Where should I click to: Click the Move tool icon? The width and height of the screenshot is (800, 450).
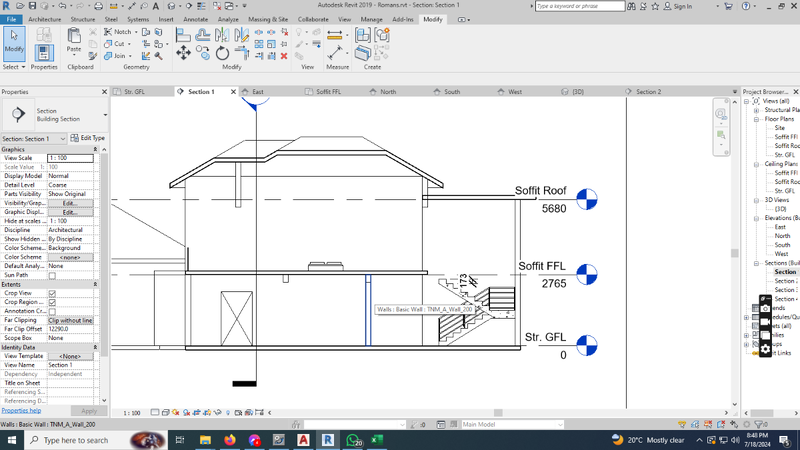pyautogui.click(x=183, y=54)
